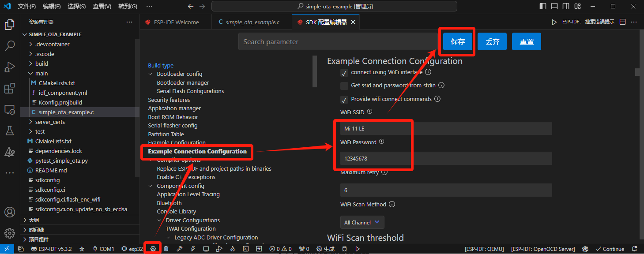644x254 pixels.
Task: Click the Maximum retry input field
Action: point(446,190)
